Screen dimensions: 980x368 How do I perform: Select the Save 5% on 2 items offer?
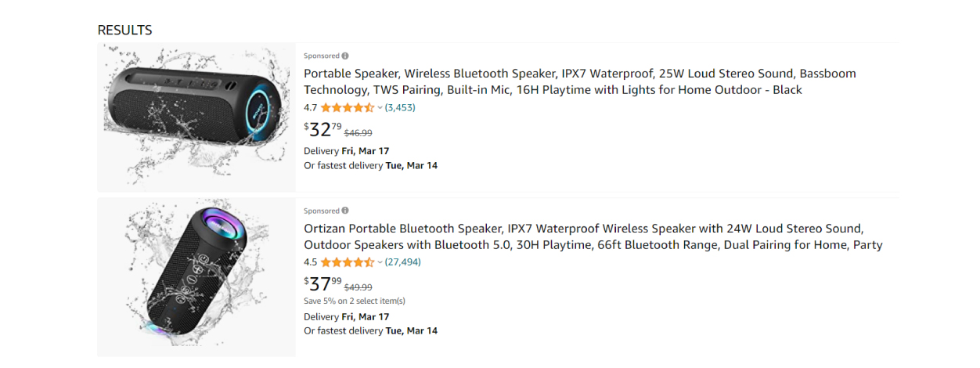pos(354,301)
